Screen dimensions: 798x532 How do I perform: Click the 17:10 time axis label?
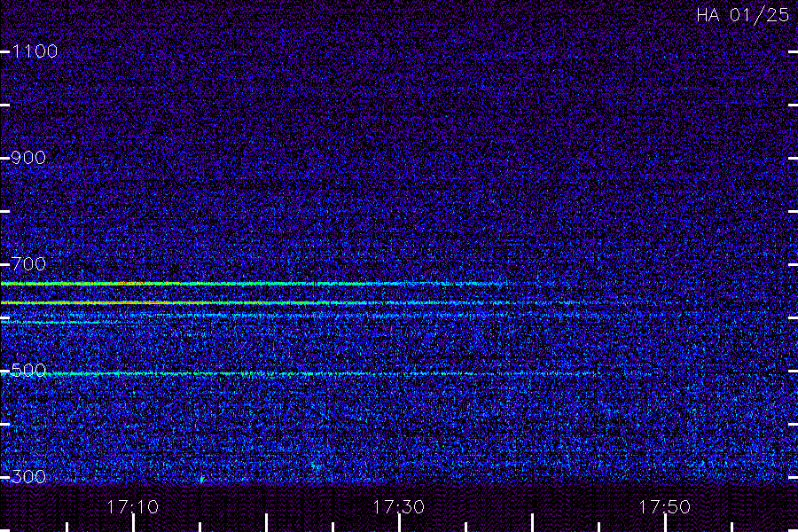point(133,507)
